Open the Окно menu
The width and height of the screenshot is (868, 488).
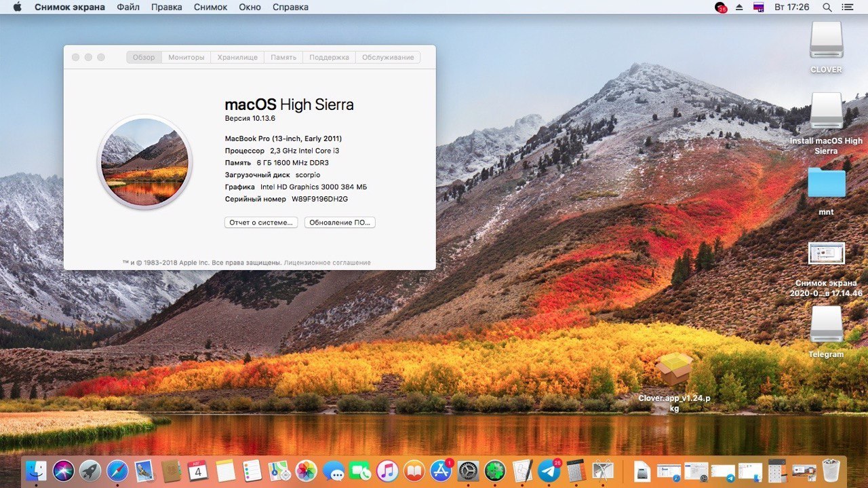250,7
